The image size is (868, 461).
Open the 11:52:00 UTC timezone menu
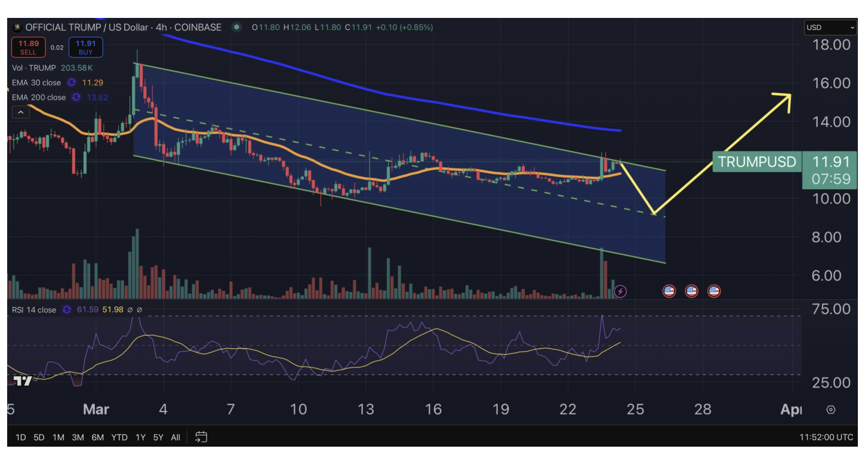tap(826, 437)
